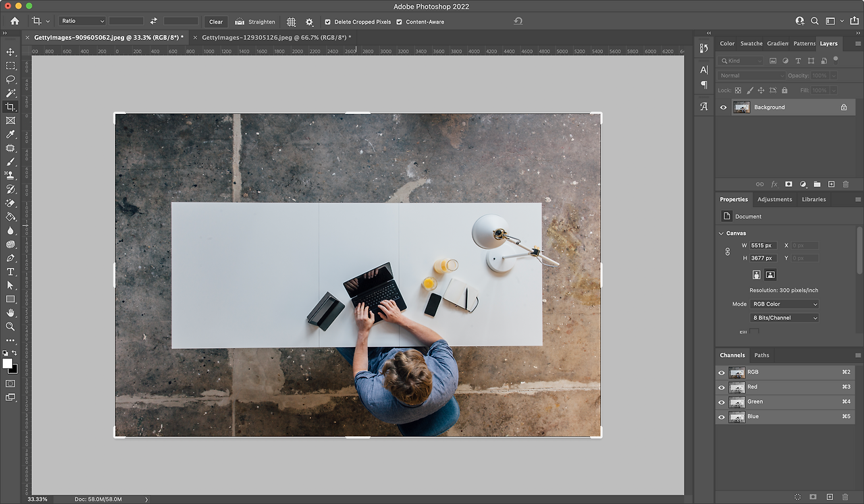
Task: Click the Home icon in options bar
Action: 15,22
